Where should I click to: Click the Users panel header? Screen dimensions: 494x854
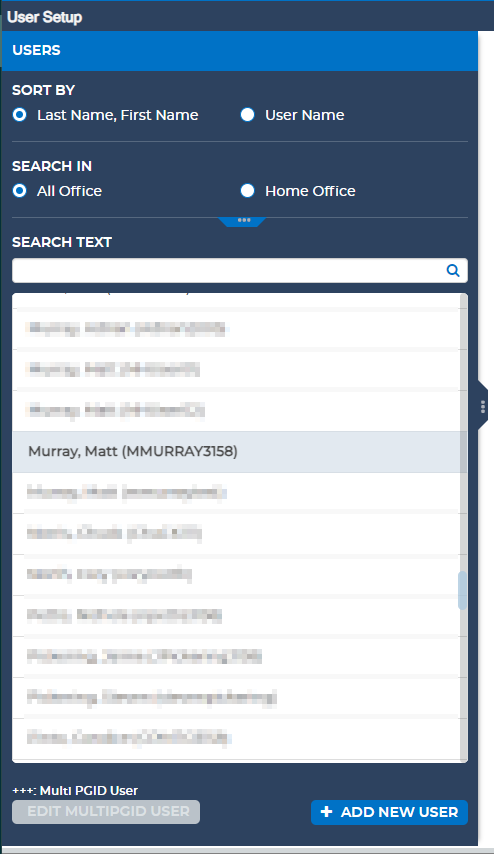pos(240,51)
